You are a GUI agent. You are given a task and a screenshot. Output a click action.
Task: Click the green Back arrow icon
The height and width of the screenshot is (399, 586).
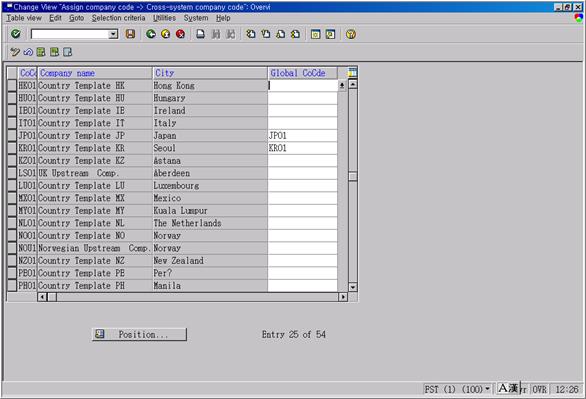click(x=151, y=34)
